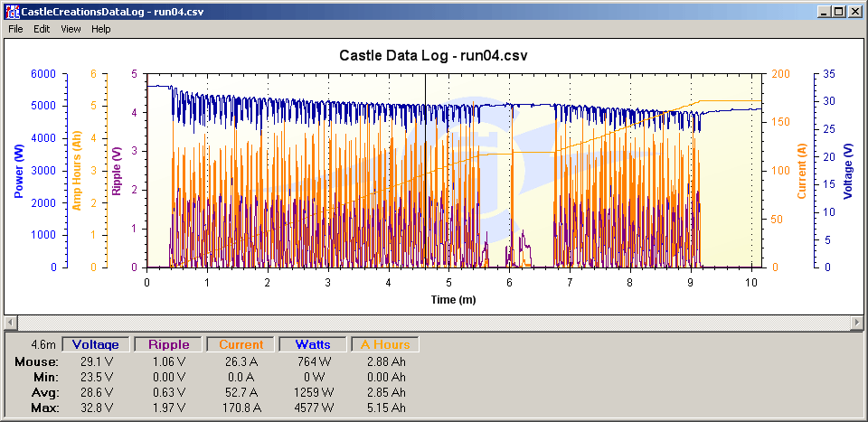Toggle the Ripple series button
Image resolution: width=868 pixels, height=422 pixels.
click(x=168, y=344)
